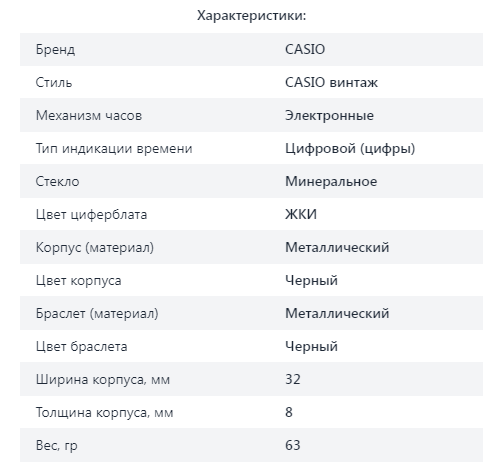
Task: Click the Ширина корпуса value 32
Action: click(x=293, y=379)
